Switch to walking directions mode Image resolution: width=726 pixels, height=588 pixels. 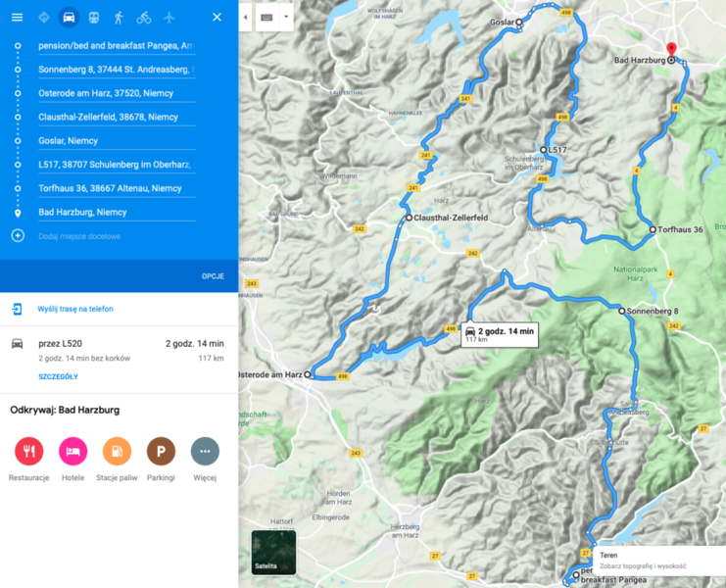[x=119, y=18]
